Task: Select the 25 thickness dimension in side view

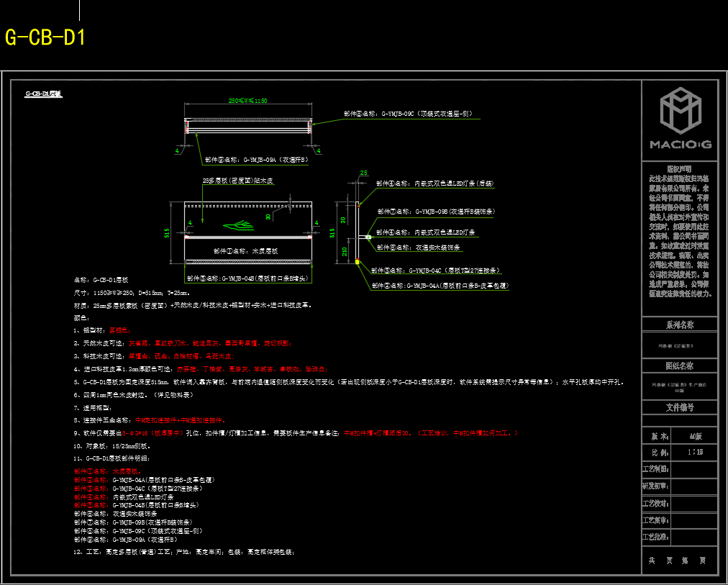Action: pos(363,173)
